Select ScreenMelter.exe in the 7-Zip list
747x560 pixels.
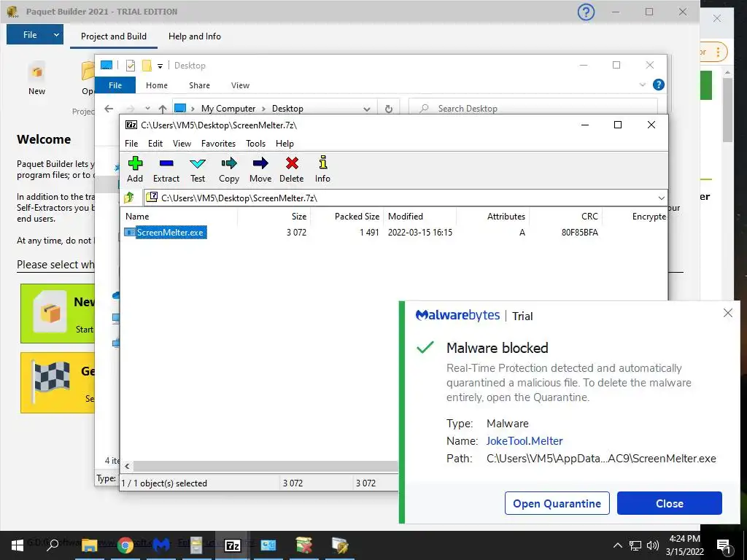pos(169,233)
